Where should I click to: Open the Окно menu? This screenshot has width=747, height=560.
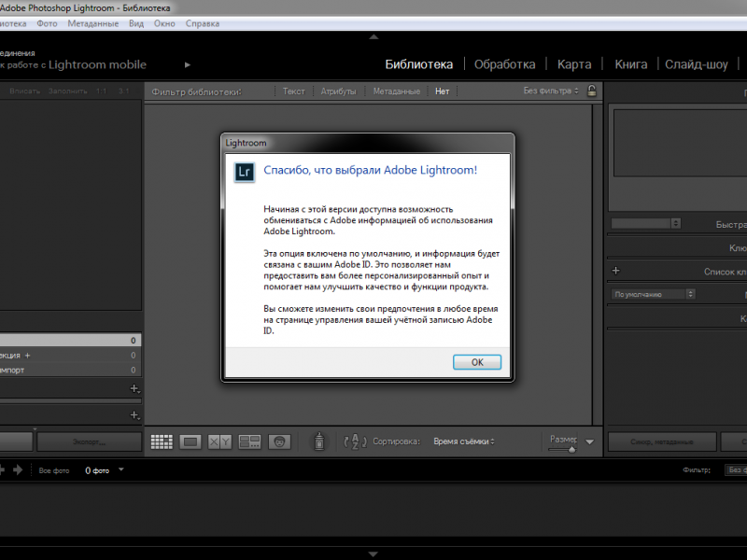click(164, 23)
